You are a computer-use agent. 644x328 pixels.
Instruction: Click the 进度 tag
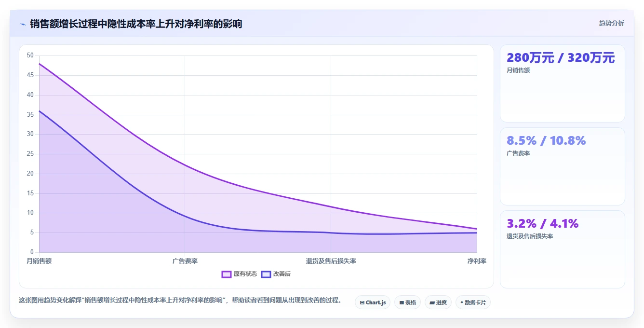(x=438, y=302)
